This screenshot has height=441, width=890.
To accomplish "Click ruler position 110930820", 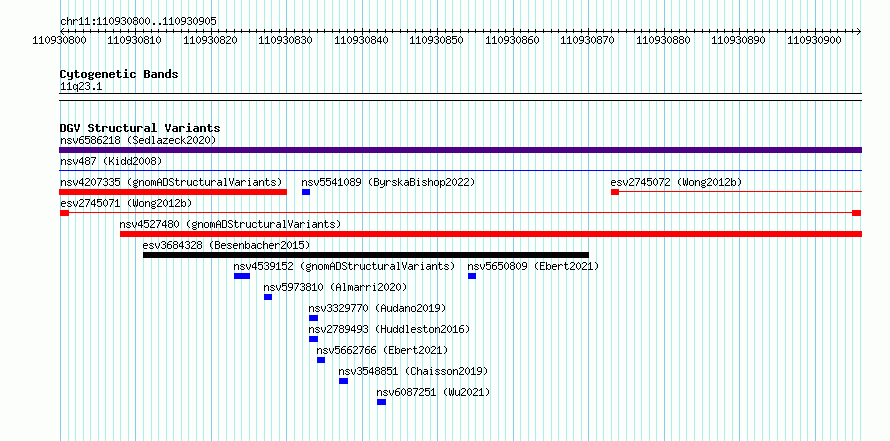I will (211, 40).
